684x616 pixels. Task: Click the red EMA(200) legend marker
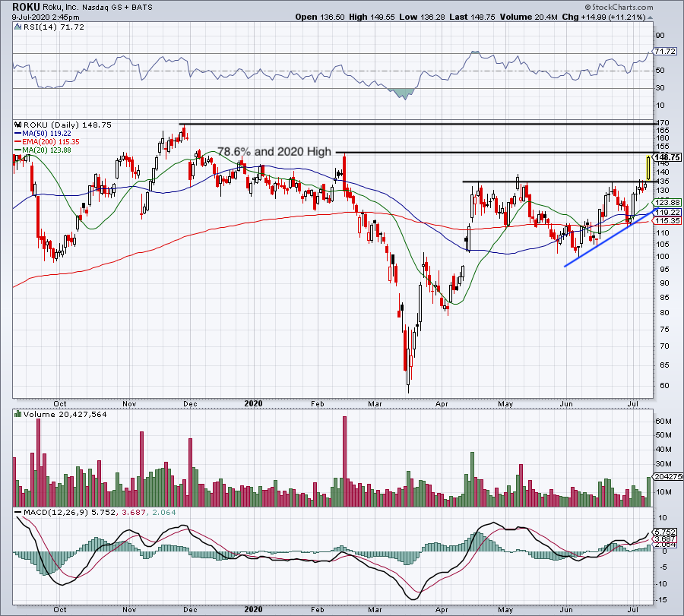pos(18,142)
